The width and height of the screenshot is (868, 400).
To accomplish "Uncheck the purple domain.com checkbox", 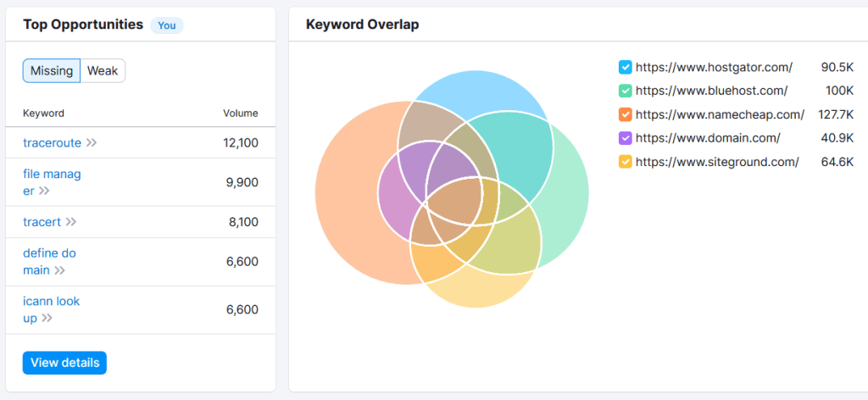I will (x=625, y=138).
